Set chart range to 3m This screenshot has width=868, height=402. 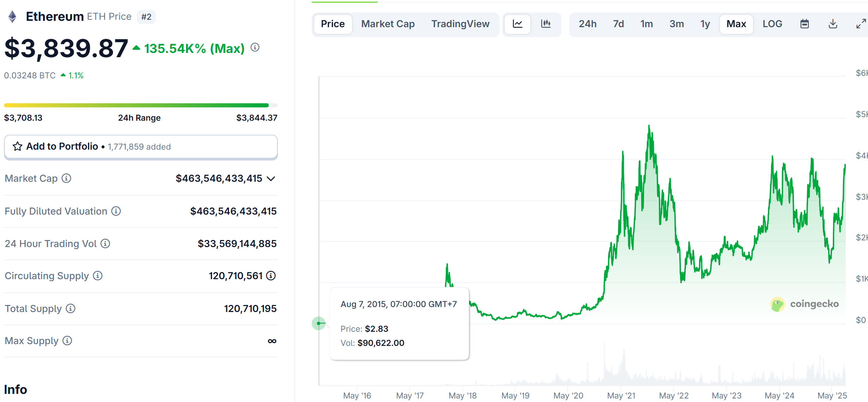click(676, 24)
